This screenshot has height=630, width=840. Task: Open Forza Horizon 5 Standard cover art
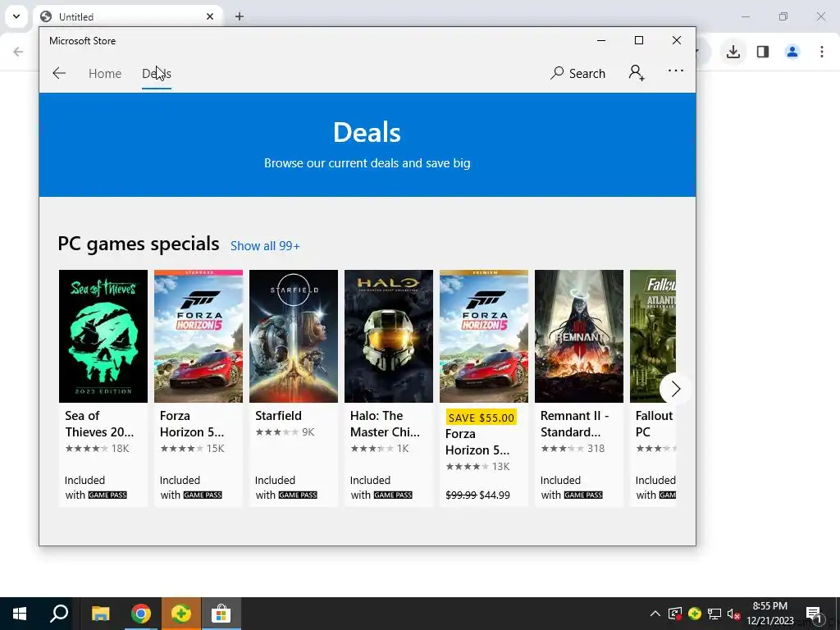tap(199, 336)
